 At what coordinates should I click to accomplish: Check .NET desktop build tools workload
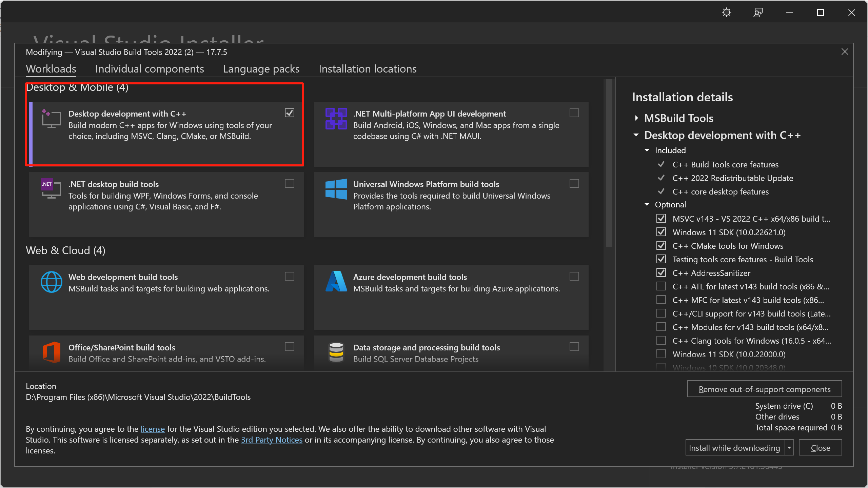point(290,183)
